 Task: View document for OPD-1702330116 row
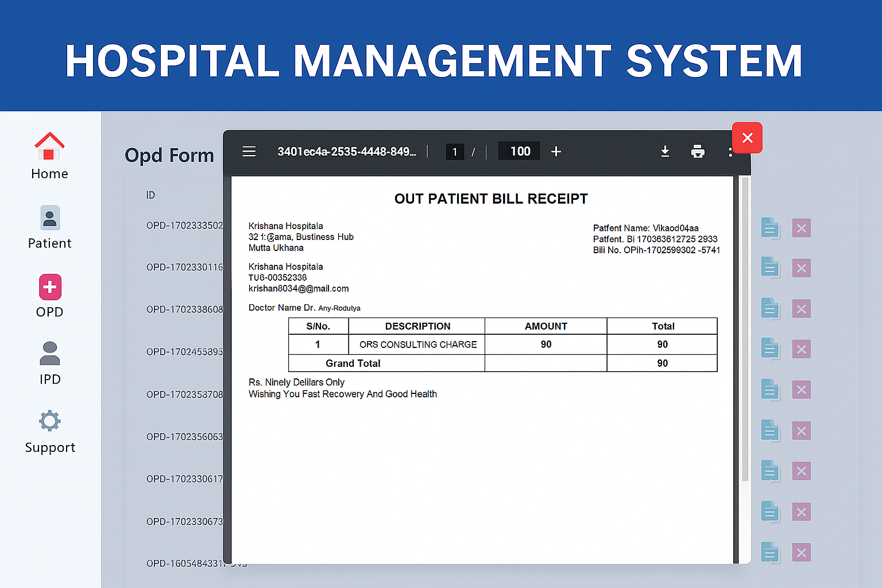click(770, 268)
